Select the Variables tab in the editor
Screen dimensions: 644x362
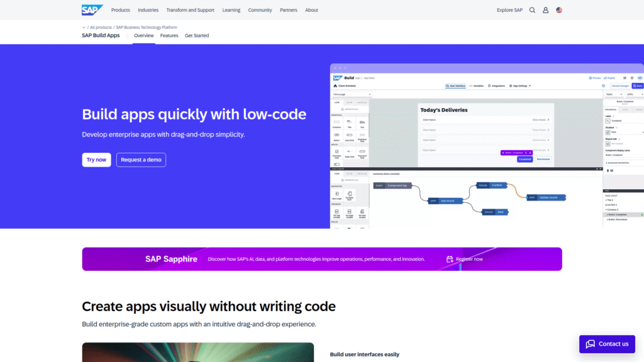[477, 85]
